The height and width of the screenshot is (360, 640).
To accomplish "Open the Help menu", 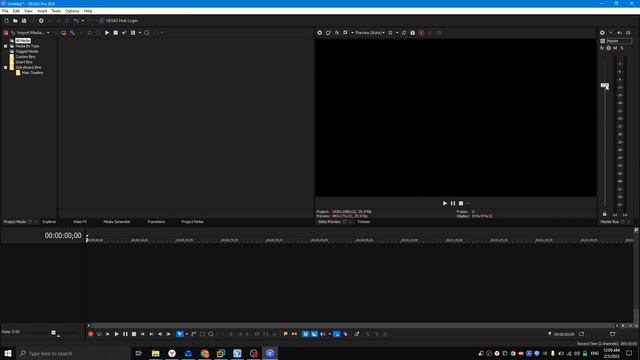I will pyautogui.click(x=88, y=11).
